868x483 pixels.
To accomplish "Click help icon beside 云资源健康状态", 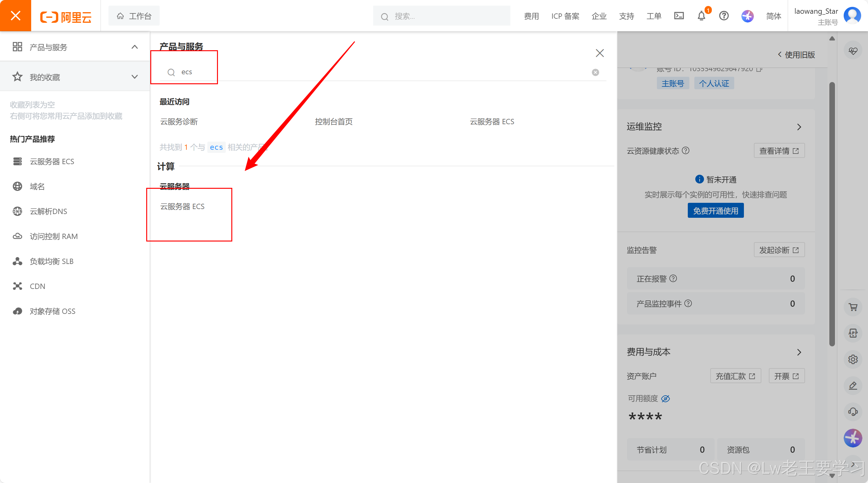I will click(685, 150).
